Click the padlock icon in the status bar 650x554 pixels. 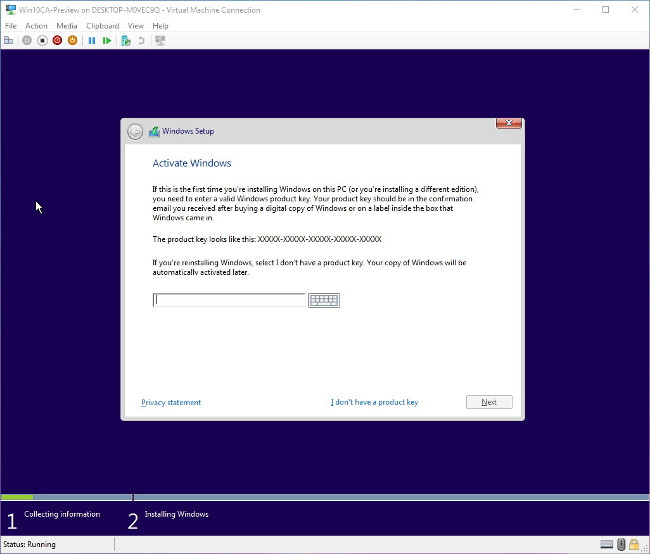click(633, 544)
